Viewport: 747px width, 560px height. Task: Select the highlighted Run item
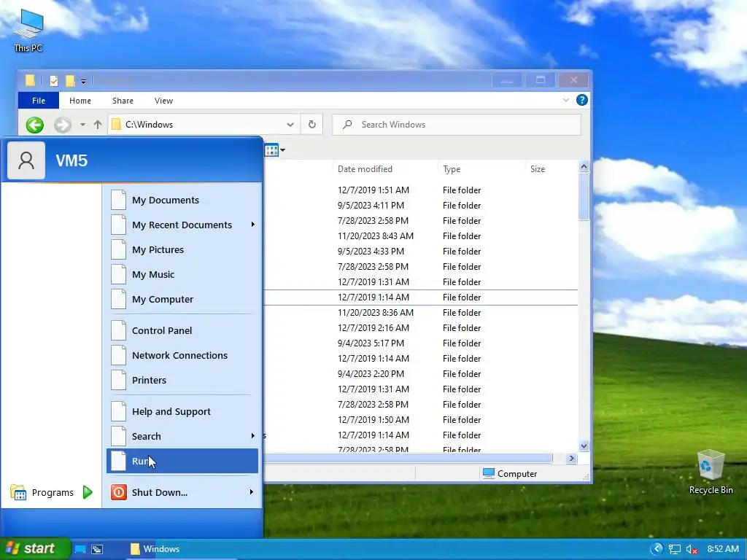(x=182, y=461)
